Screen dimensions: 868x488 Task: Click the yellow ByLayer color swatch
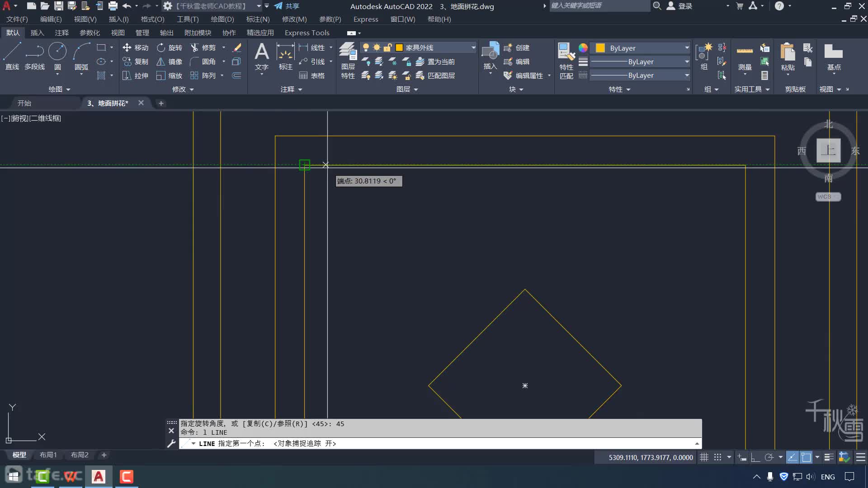point(600,48)
